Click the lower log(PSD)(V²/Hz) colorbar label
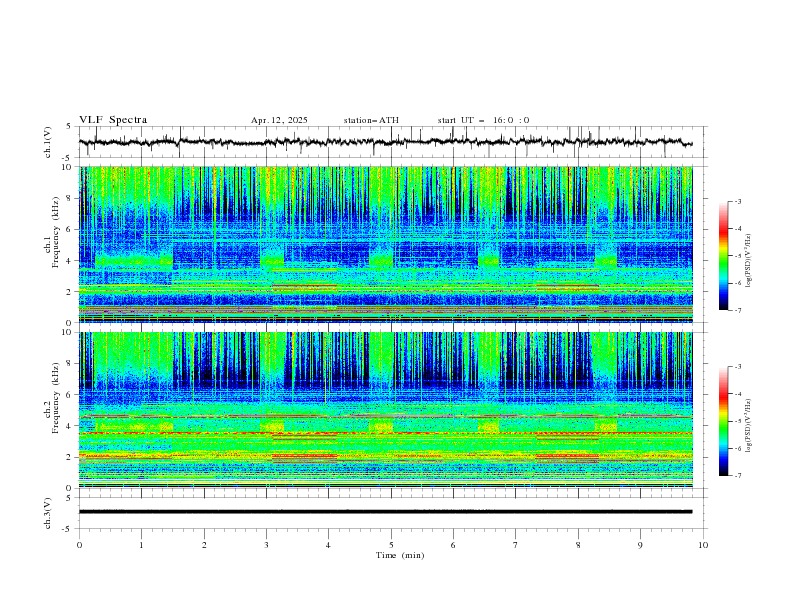Screen dimensions: 792x612 pyautogui.click(x=749, y=425)
